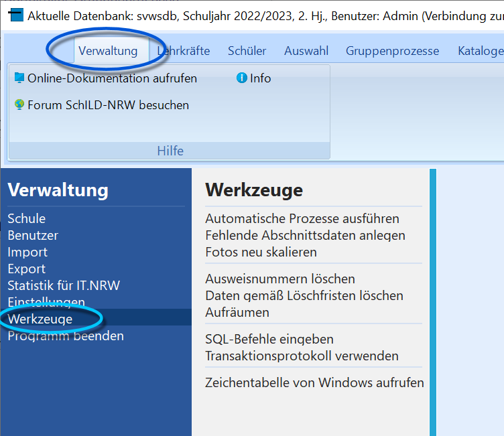The image size is (504, 436).
Task: Open Zeichentabelle von Windows aufrufen
Action: (x=315, y=382)
